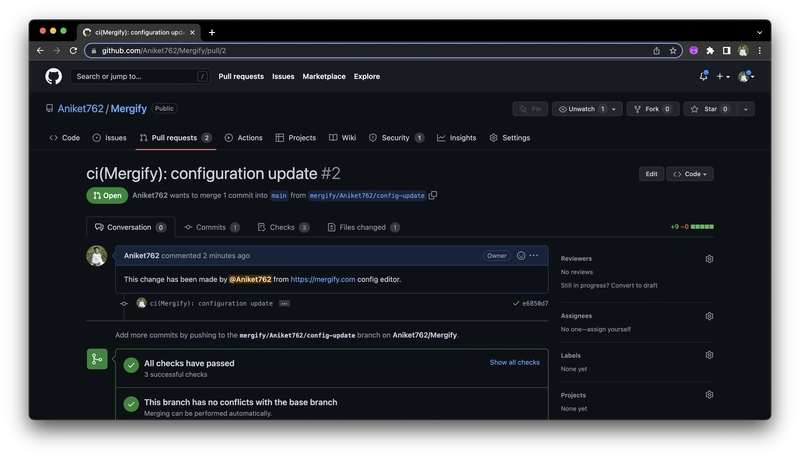Open the comment three-dot options menu
800x458 pixels.
pyautogui.click(x=534, y=256)
